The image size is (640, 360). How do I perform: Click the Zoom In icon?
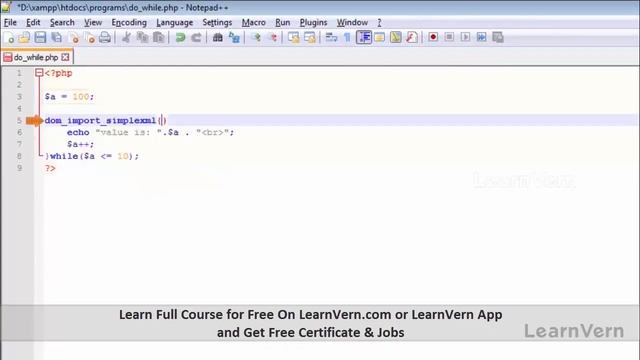coord(256,38)
